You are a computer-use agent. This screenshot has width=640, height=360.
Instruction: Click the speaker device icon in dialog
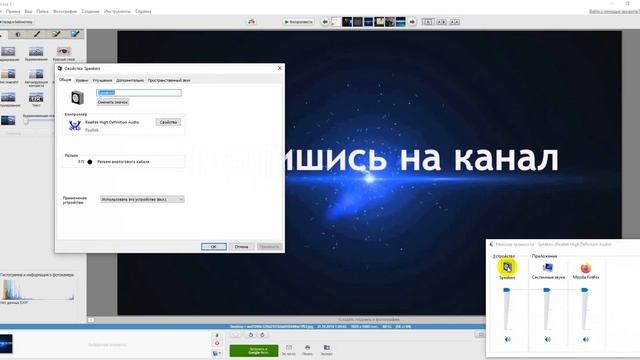pos(78,98)
